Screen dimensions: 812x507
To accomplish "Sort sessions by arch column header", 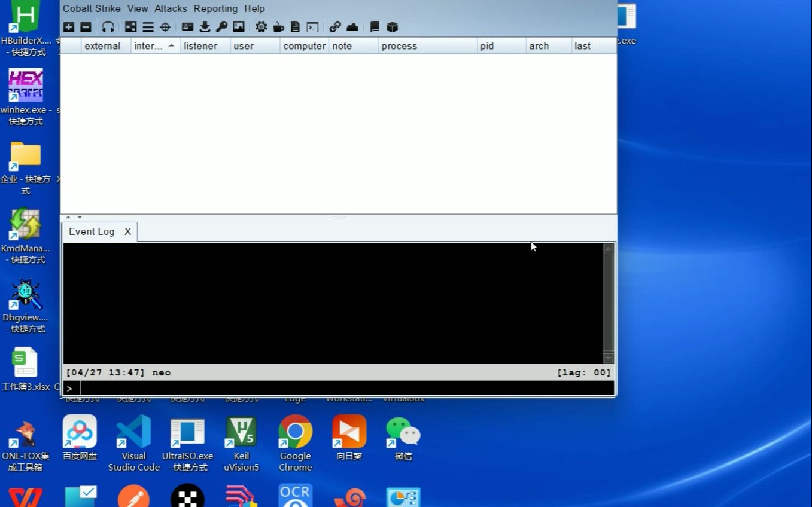I will pos(548,46).
